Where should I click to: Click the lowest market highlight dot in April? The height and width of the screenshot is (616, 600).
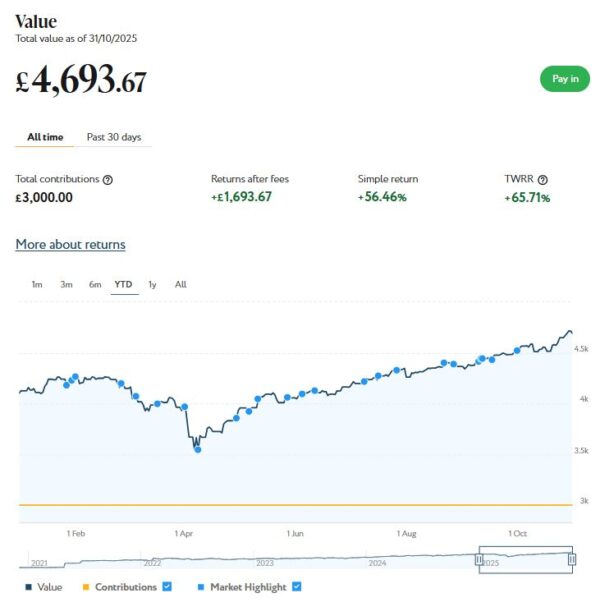(198, 449)
